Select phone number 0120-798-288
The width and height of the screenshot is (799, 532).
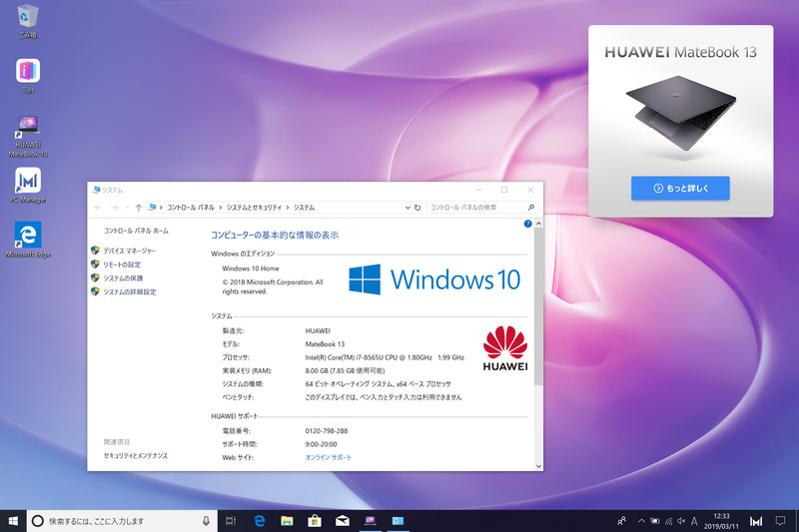(x=327, y=431)
